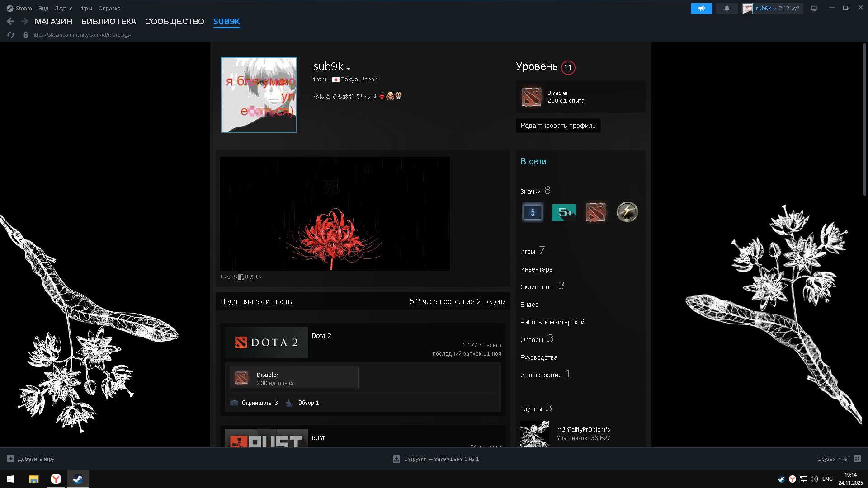Open the level 5 blue badge
This screenshot has height=488, width=868.
pyautogui.click(x=533, y=212)
